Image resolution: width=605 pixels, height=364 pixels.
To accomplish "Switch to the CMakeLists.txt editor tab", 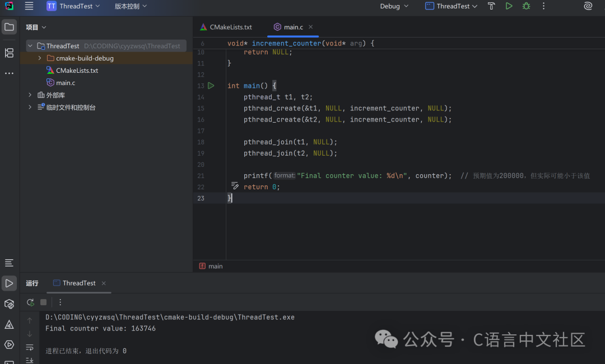I will 226,27.
